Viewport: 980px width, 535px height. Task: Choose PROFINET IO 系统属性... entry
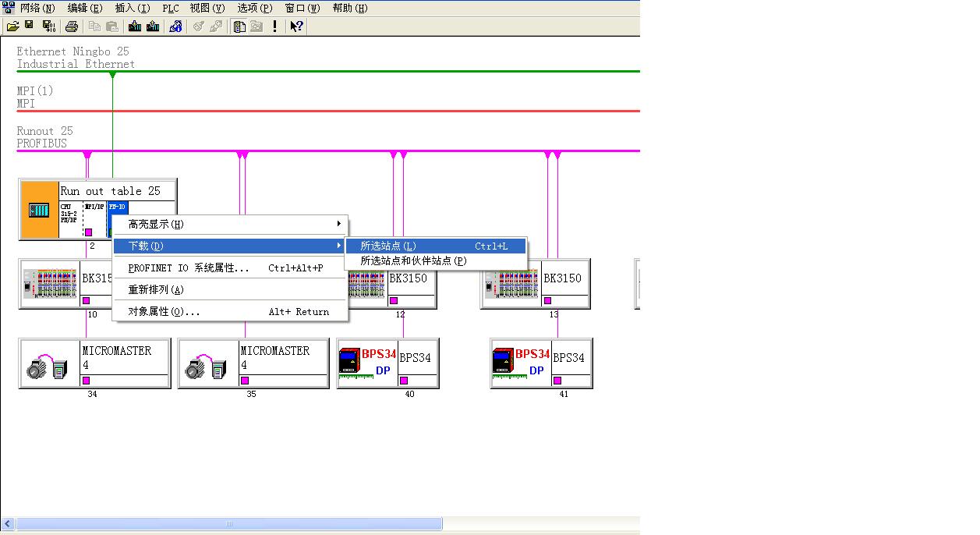click(229, 267)
